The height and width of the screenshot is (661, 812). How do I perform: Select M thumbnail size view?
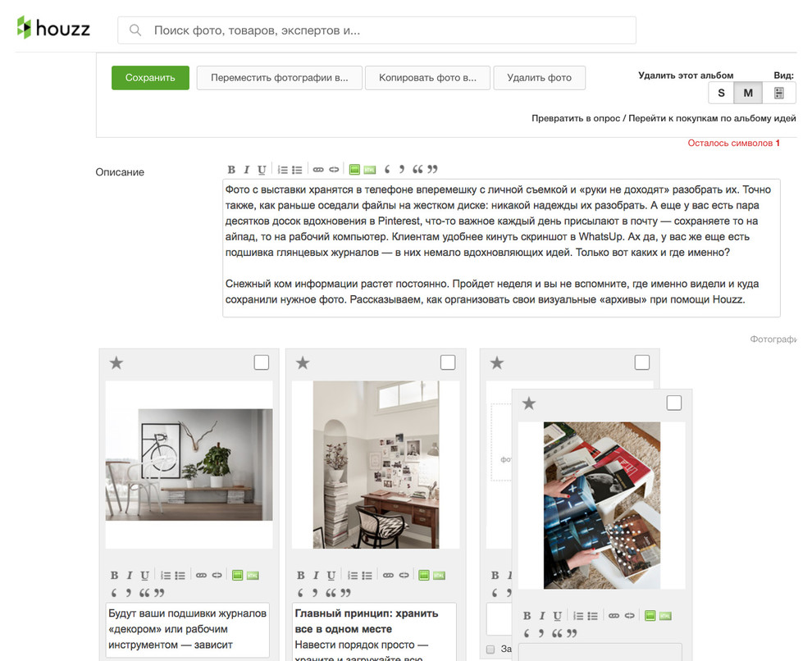[x=748, y=93]
